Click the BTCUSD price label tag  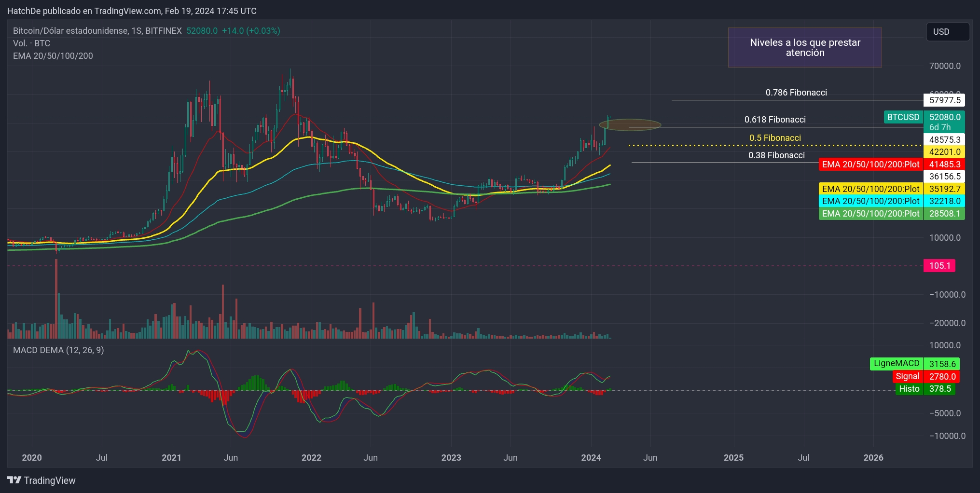[x=903, y=117]
